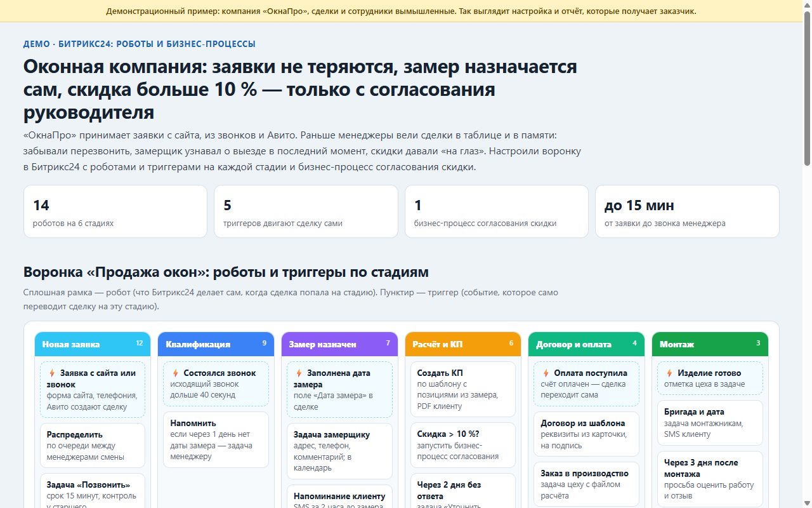Select the «Расчёт и КП» stage header

coord(463,344)
